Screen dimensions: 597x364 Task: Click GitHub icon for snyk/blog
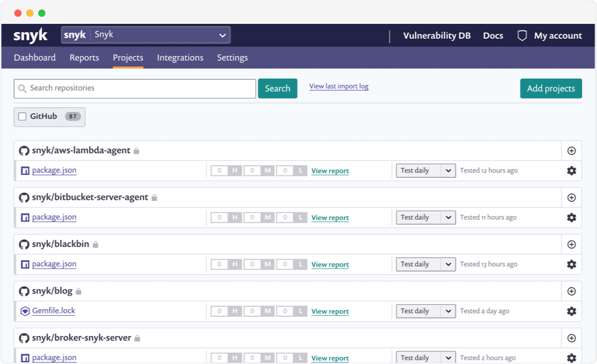tap(24, 291)
